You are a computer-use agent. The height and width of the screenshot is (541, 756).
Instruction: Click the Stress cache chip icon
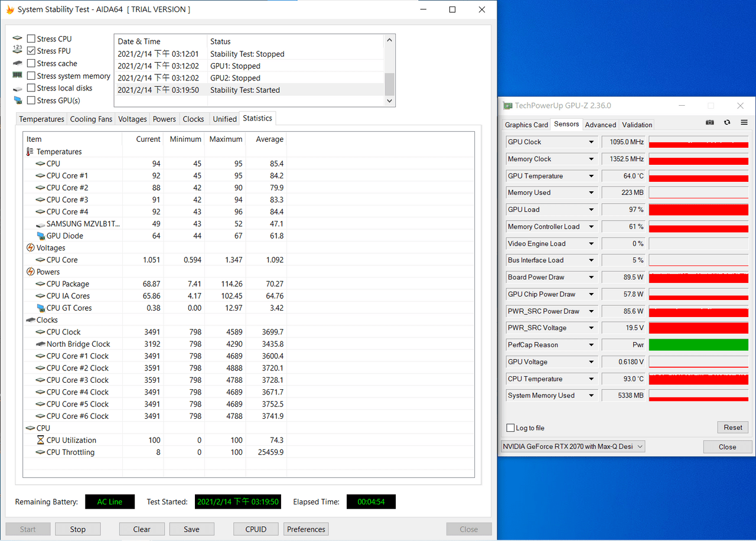(x=18, y=63)
